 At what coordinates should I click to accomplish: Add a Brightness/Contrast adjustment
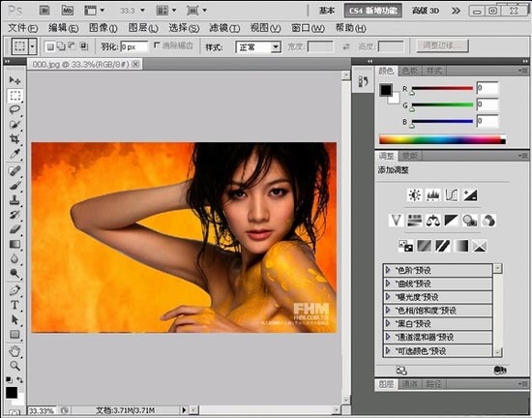[x=415, y=195]
